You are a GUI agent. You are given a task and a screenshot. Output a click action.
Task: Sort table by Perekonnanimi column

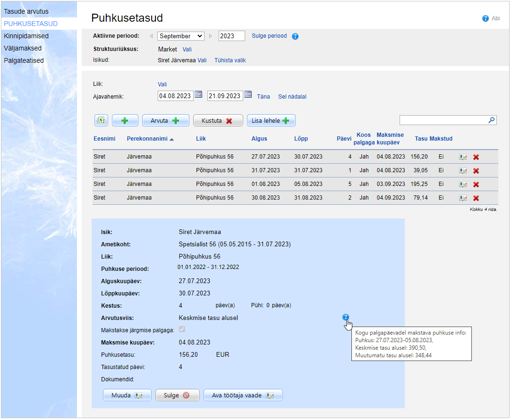pyautogui.click(x=147, y=139)
